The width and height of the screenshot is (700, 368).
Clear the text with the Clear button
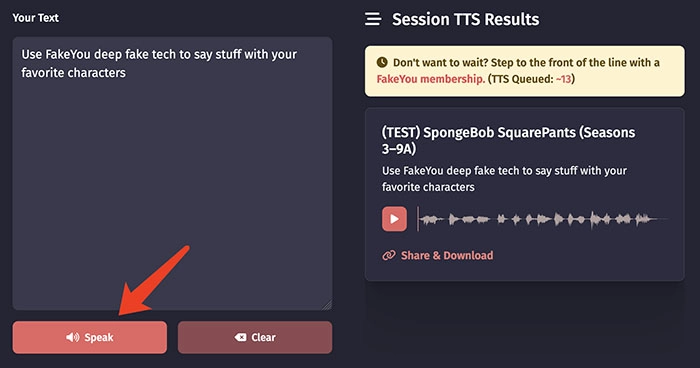pos(255,337)
